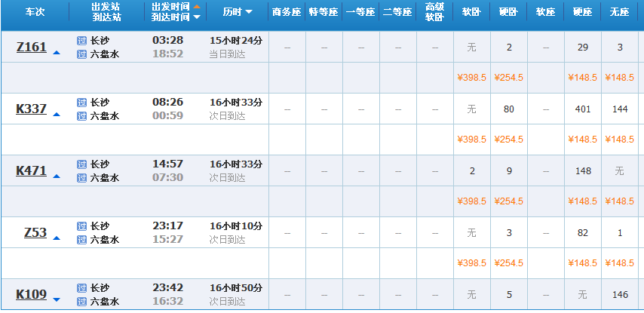The image size is (644, 313).
Task: Click the 出发时间 header label
Action: 170,7
